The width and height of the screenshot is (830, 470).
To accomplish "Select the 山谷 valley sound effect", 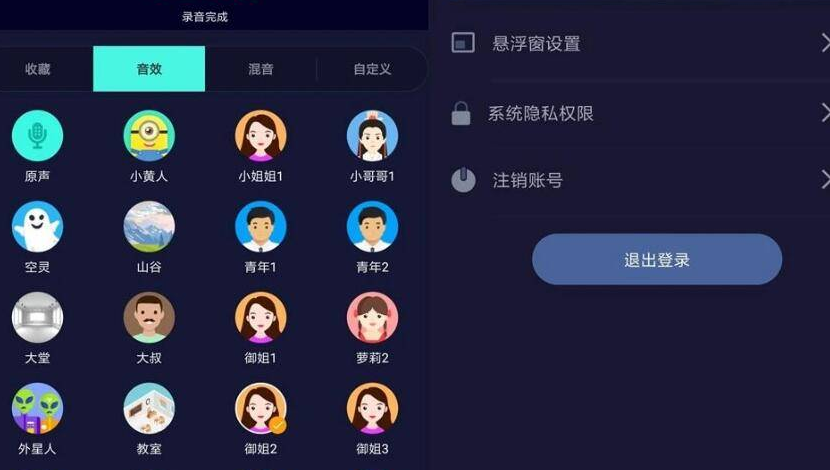I will 149,227.
